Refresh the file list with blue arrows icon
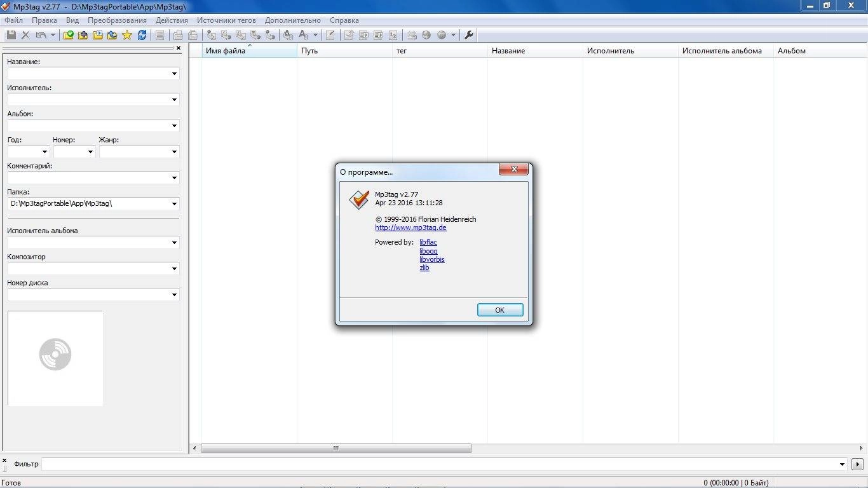Screen dimensions: 868x488 [x=142, y=35]
